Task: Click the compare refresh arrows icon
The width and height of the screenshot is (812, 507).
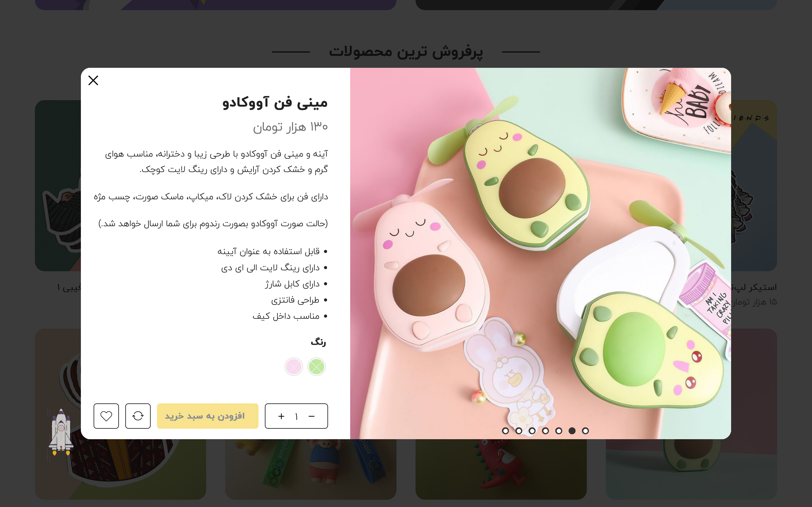Action: pos(138,416)
